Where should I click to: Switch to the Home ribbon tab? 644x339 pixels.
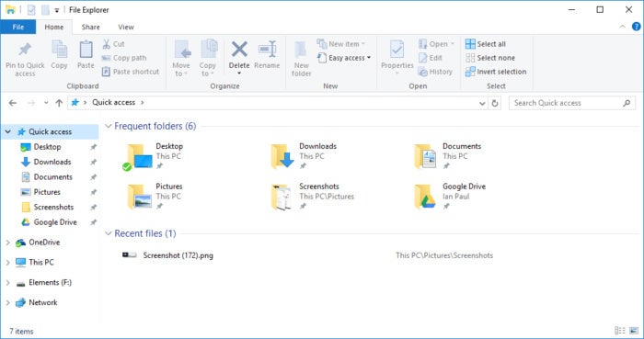click(x=53, y=27)
